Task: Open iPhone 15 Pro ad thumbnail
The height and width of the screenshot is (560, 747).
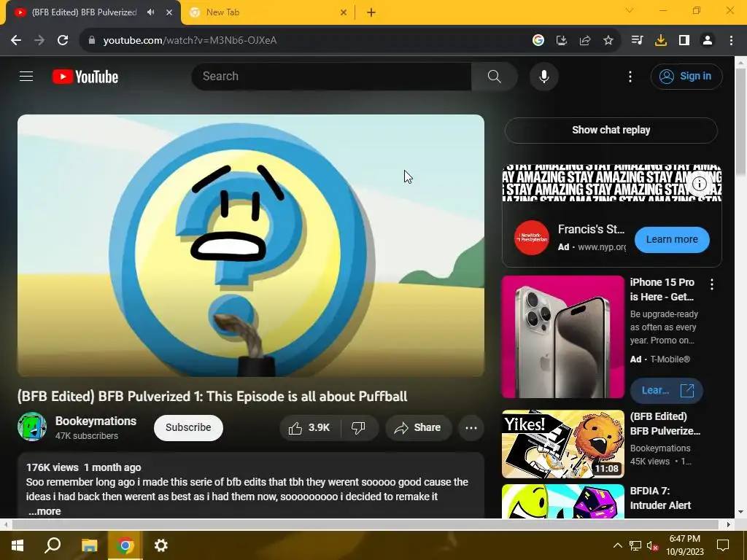Action: click(x=562, y=337)
